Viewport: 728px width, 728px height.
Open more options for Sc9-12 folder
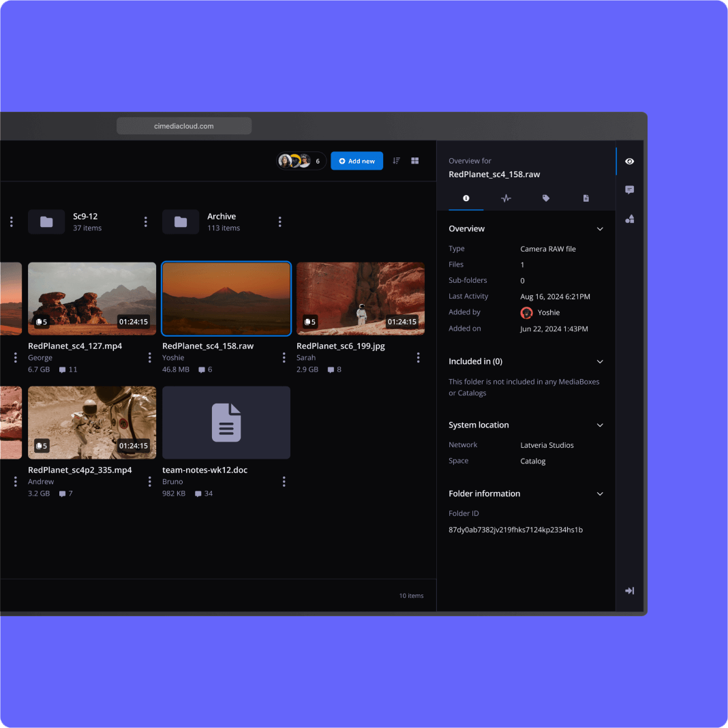coord(146,222)
